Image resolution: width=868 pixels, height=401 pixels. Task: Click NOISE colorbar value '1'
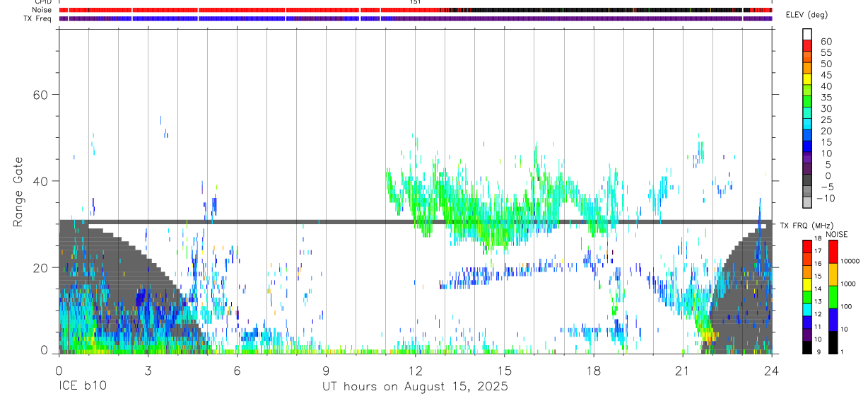coord(843,352)
